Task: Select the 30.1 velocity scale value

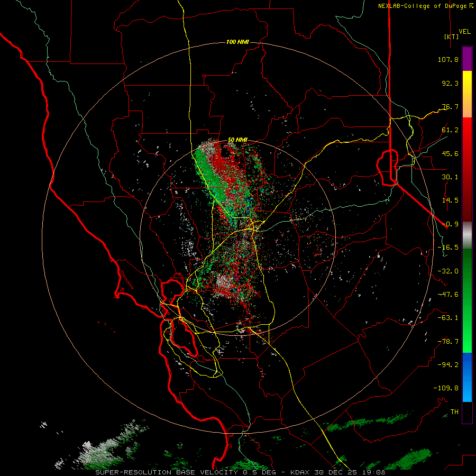Action: click(x=450, y=177)
